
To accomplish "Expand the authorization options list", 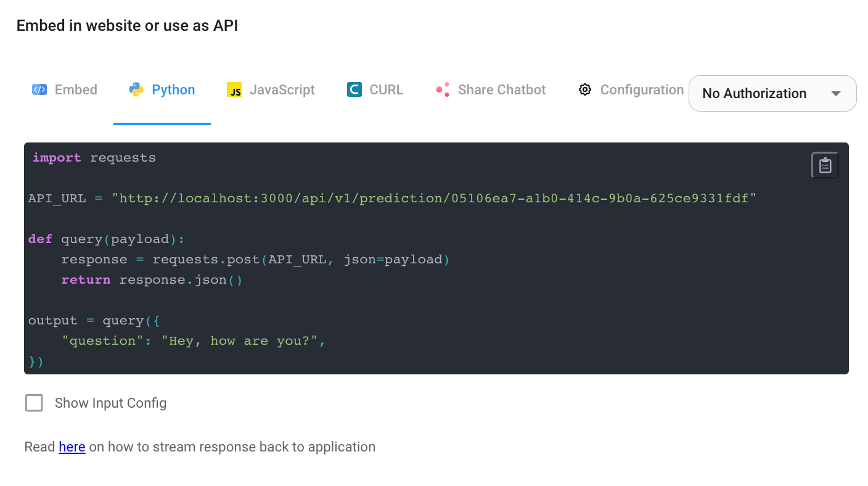I will (772, 93).
